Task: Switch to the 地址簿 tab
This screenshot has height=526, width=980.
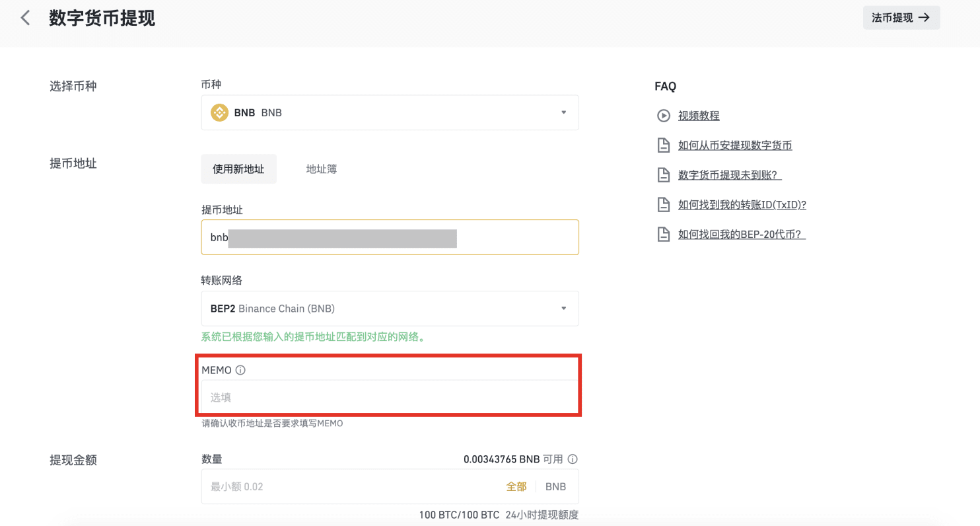Action: coord(322,169)
